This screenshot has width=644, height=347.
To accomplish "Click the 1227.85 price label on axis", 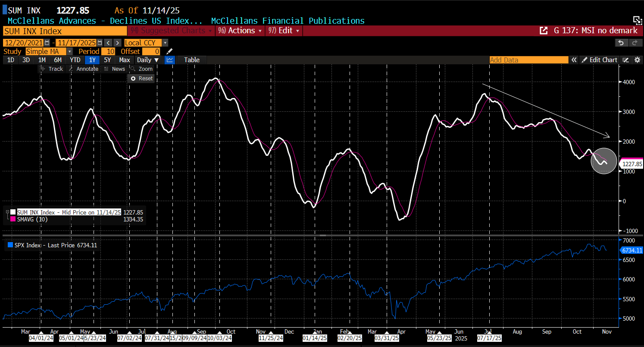I will 632,164.
